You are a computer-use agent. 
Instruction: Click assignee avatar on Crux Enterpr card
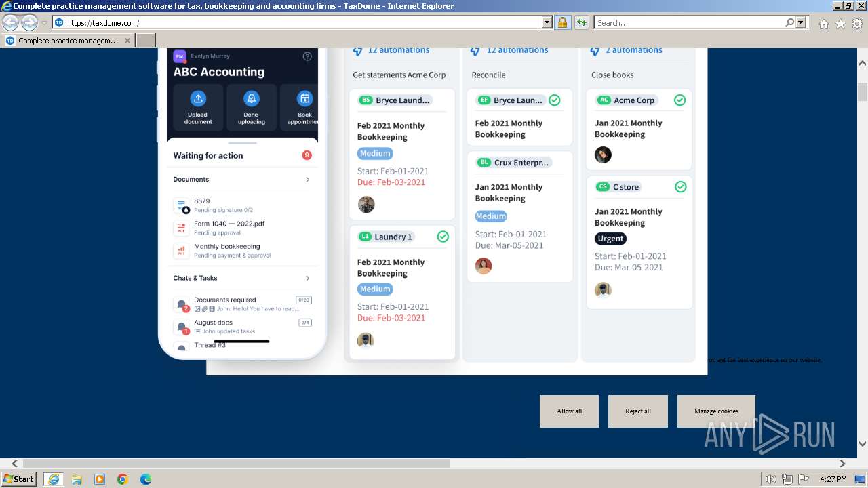click(x=484, y=266)
